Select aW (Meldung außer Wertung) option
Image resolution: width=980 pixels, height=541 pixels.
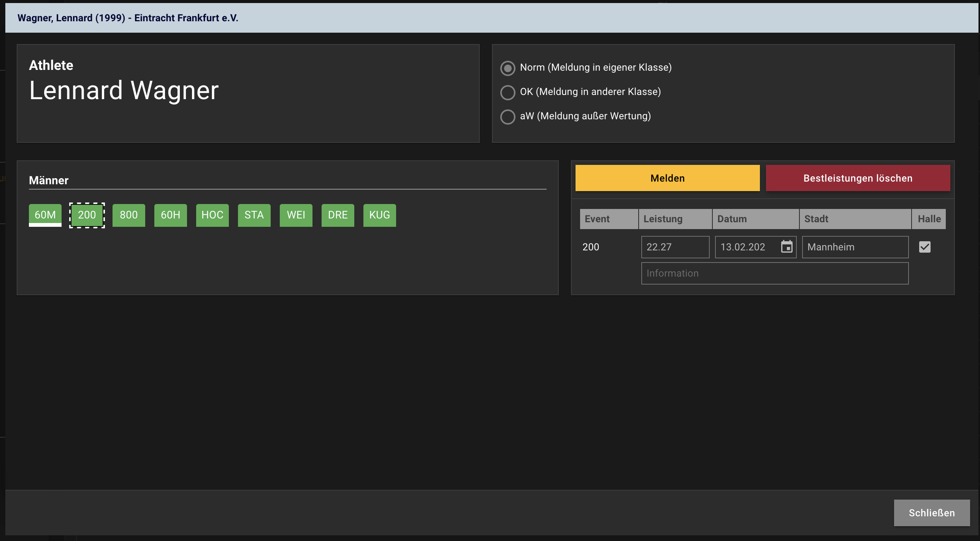pos(507,117)
